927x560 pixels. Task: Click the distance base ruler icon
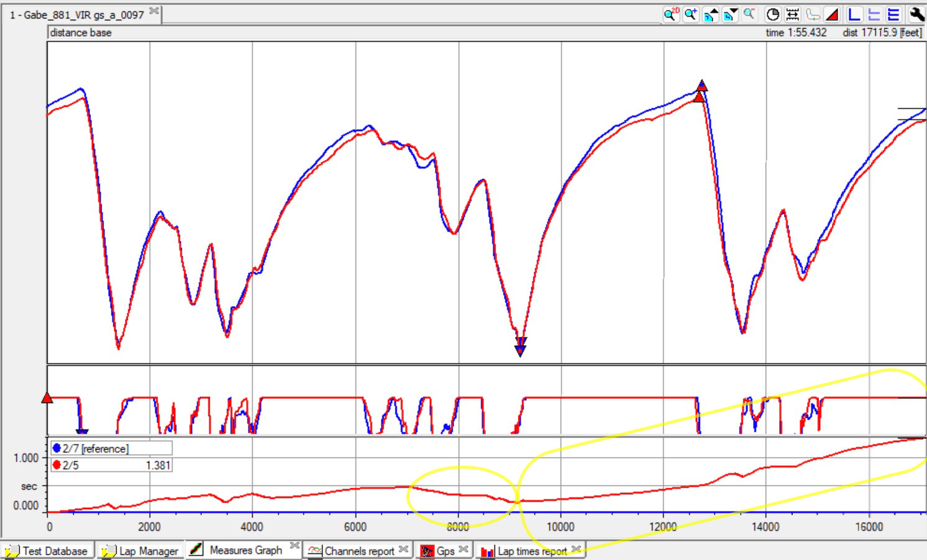tap(793, 14)
